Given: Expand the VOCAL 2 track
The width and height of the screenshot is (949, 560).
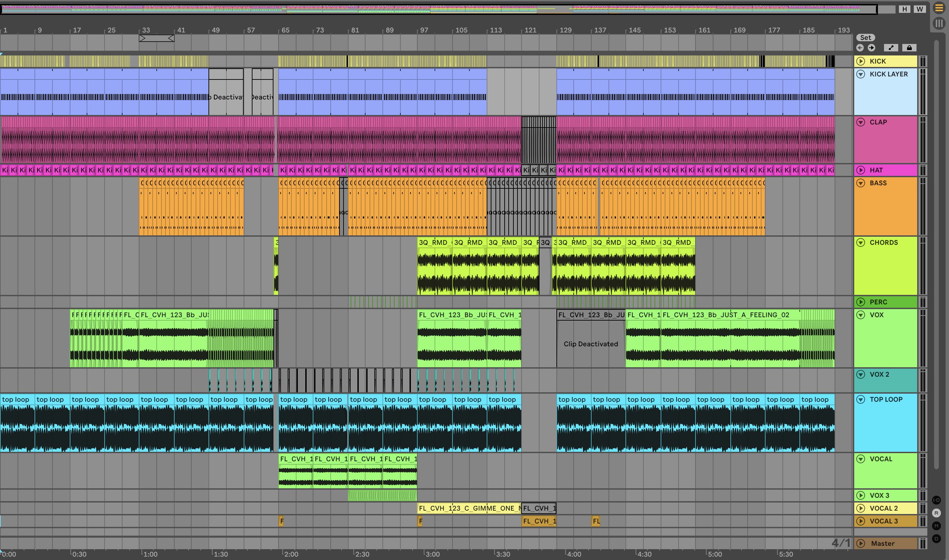Looking at the screenshot, I should (x=861, y=508).
